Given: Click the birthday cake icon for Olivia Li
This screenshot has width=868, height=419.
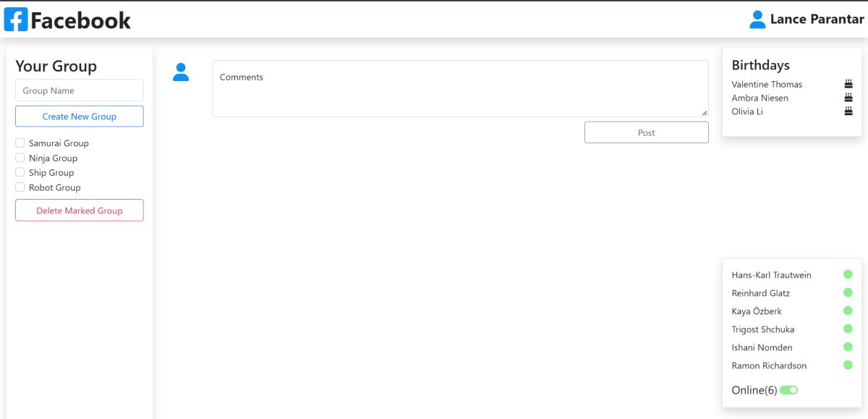Looking at the screenshot, I should tap(848, 111).
